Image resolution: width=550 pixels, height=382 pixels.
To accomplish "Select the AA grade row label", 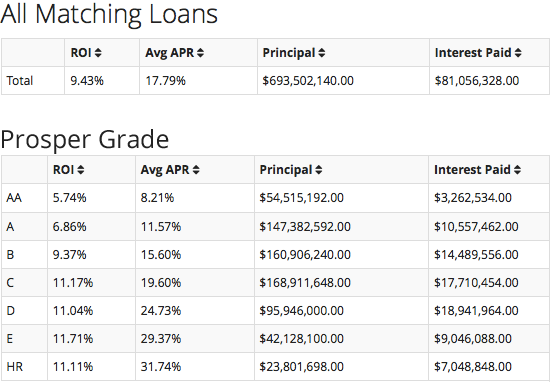I will click(14, 198).
